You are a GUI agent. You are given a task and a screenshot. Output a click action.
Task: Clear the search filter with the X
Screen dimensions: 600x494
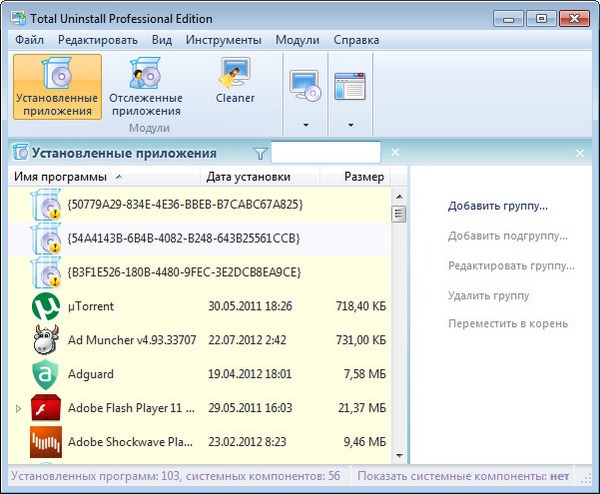[395, 153]
